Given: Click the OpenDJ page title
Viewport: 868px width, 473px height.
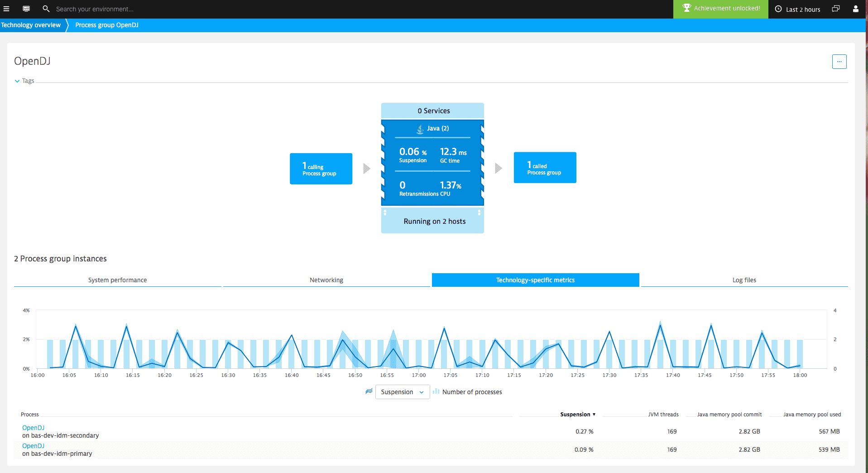Looking at the screenshot, I should pos(32,61).
